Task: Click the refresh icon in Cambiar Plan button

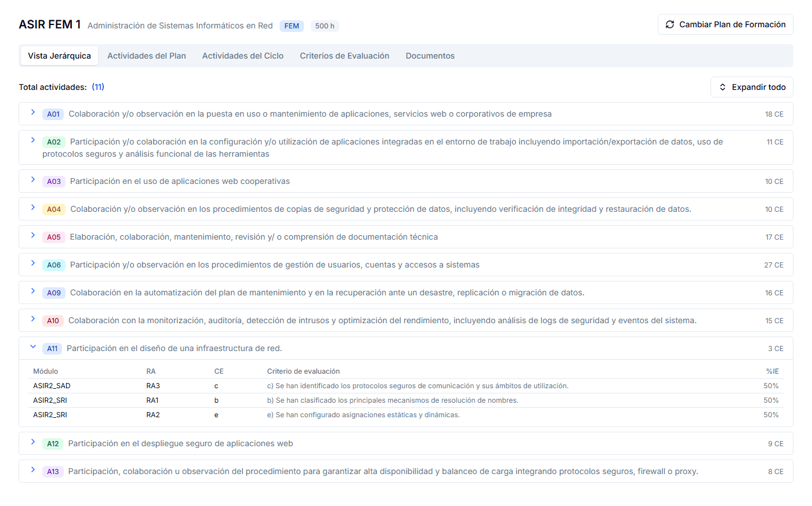Action: (x=670, y=24)
